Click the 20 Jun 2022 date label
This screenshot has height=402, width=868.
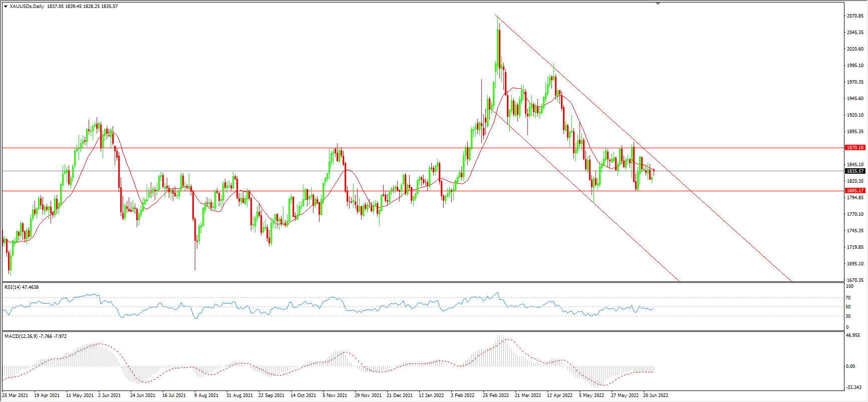(656, 395)
